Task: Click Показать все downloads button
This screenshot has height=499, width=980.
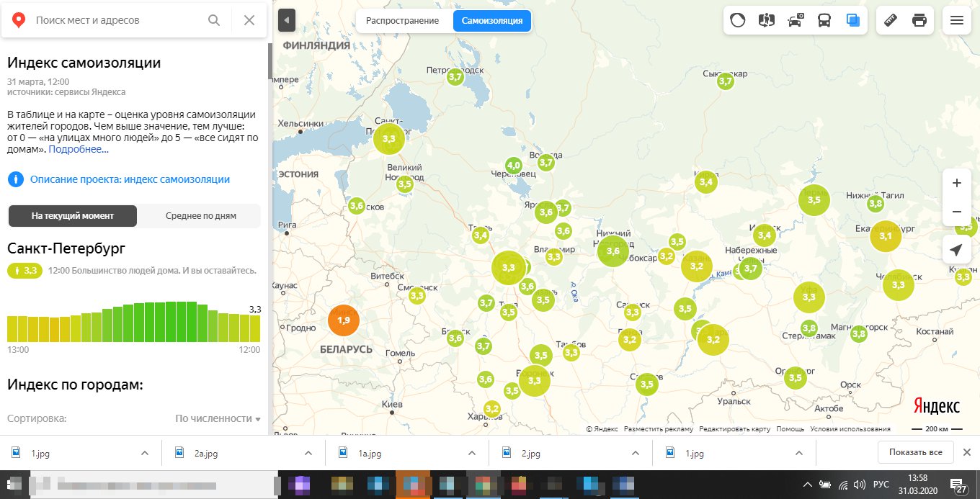Action: click(x=915, y=452)
